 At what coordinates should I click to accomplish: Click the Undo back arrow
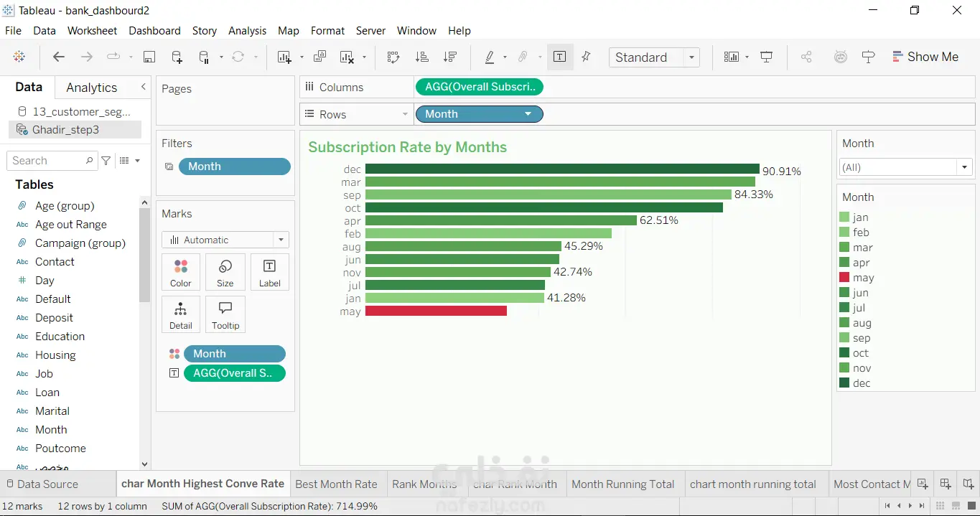[x=59, y=57]
